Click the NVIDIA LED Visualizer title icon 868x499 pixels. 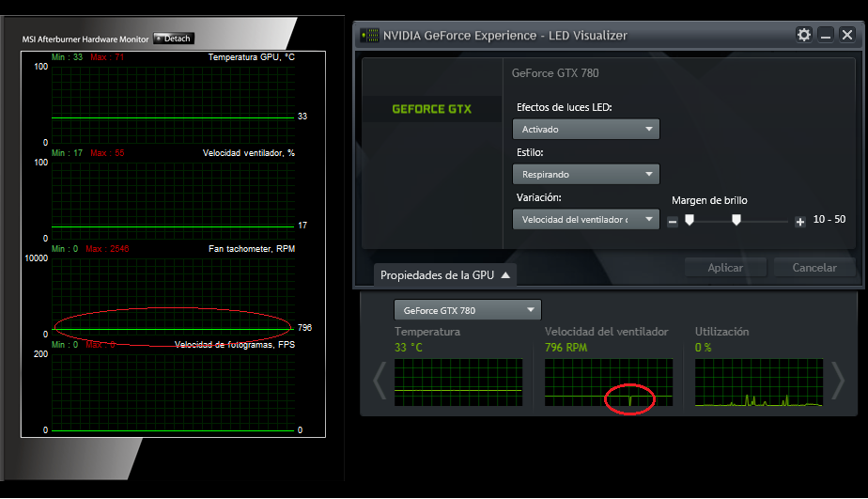[x=370, y=36]
